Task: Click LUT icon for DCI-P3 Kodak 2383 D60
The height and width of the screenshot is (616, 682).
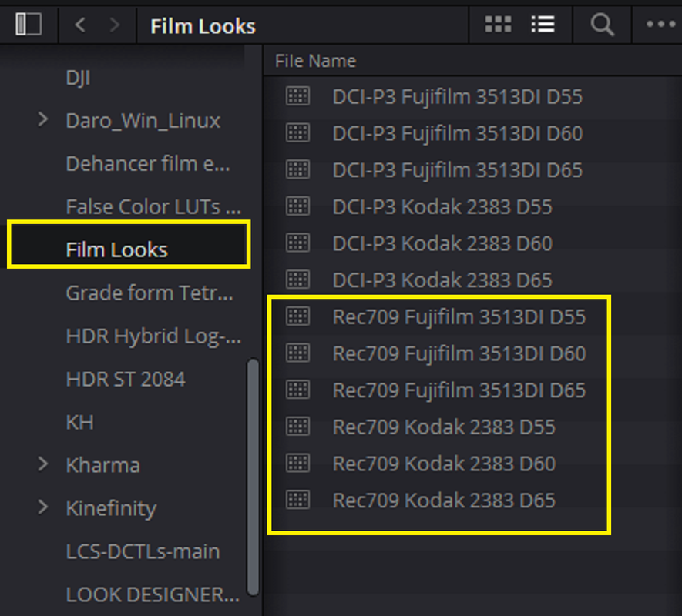Action: click(298, 243)
